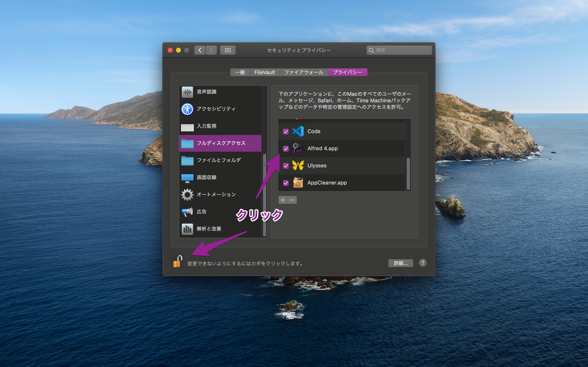This screenshot has width=588, height=367.
Task: Select 画面収録 screen recording item
Action: 220,177
